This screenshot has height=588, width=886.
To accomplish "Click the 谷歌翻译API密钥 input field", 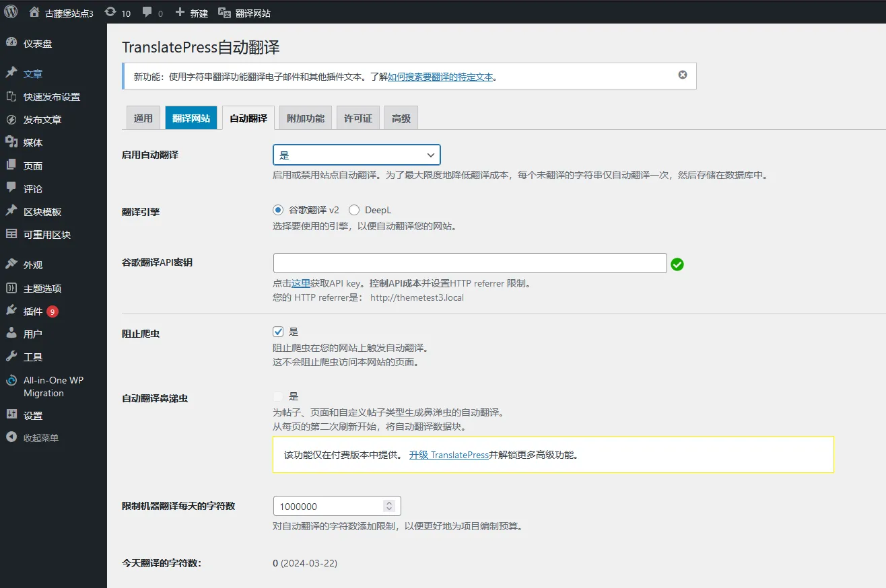I will pos(469,263).
